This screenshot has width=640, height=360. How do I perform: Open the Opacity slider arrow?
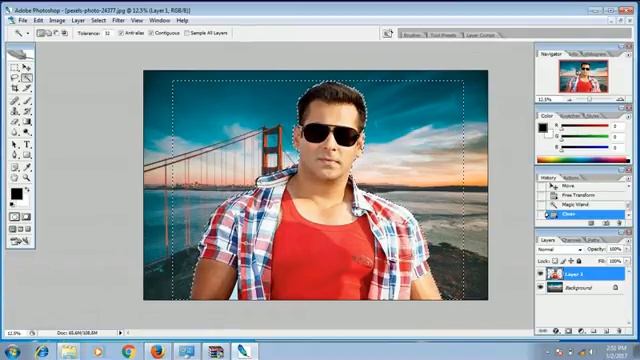click(627, 249)
